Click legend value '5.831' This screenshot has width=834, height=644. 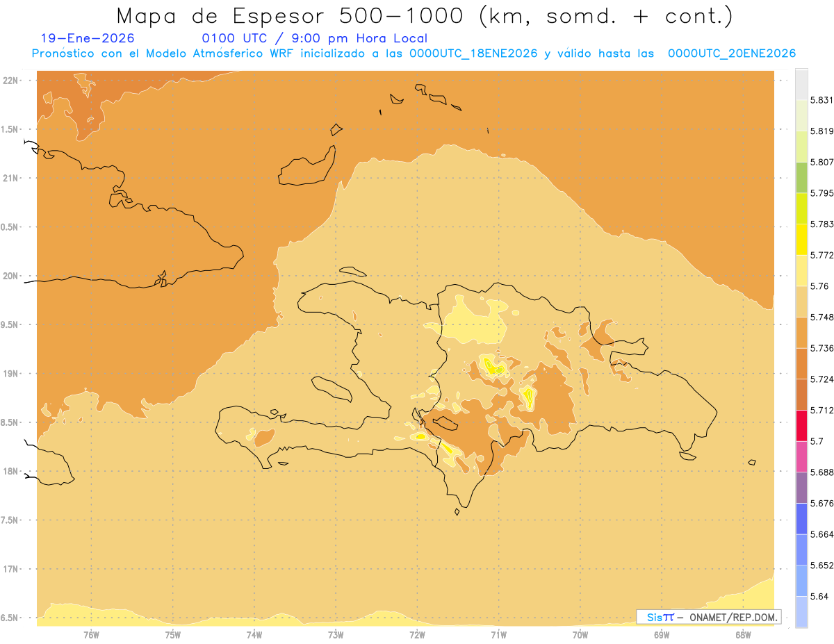822,100
